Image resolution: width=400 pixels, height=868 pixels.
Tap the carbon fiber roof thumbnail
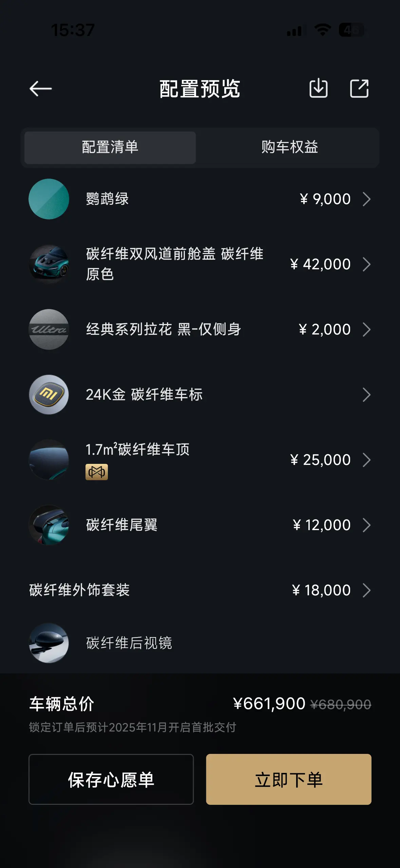tap(49, 460)
